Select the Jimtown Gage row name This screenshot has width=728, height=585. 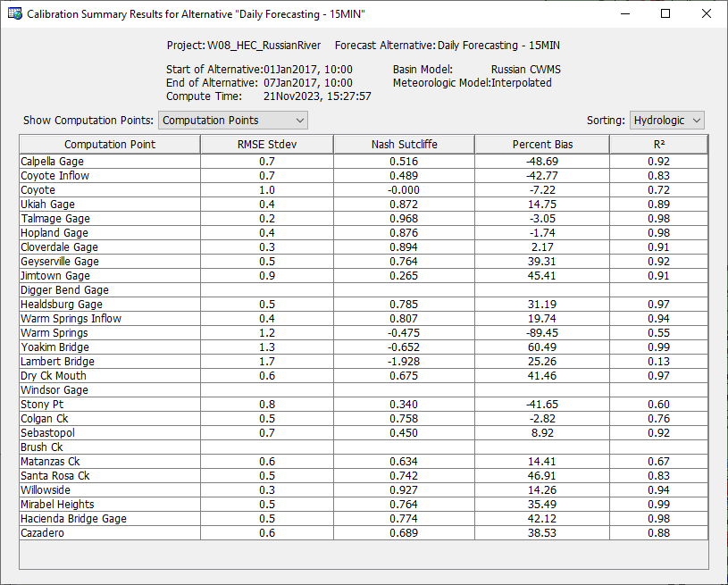(55, 276)
